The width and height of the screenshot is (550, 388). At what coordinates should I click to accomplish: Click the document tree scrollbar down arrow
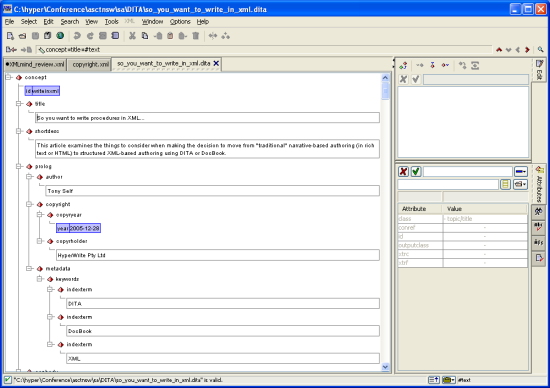385,367
